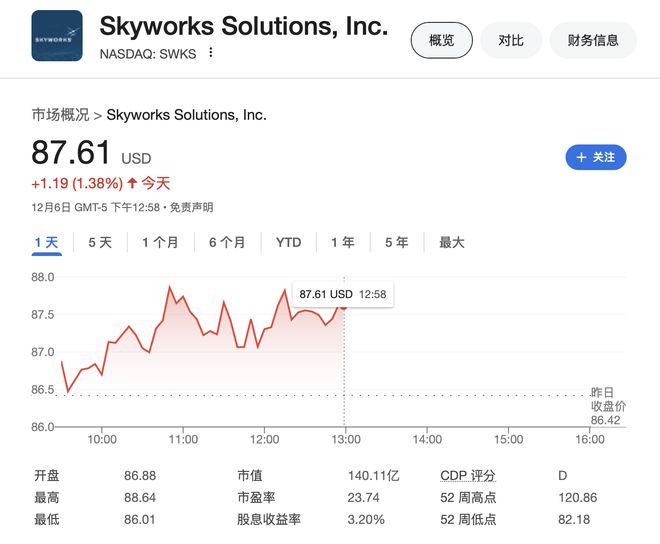Switch chart to 6 个月 range
Image resolution: width=660 pixels, height=544 pixels.
[x=227, y=242]
